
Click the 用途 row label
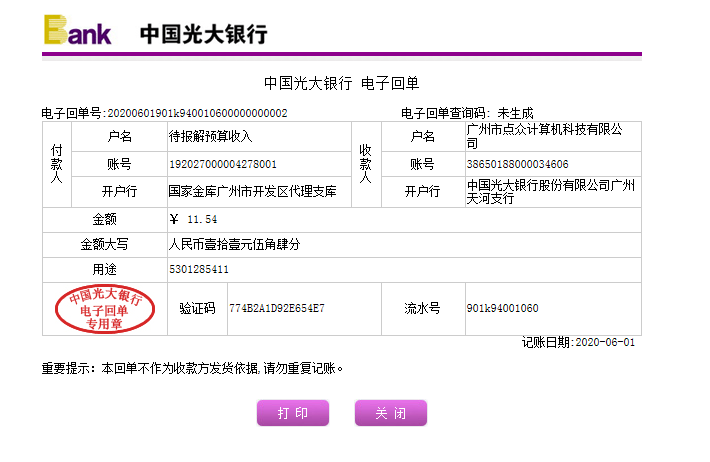pos(105,270)
